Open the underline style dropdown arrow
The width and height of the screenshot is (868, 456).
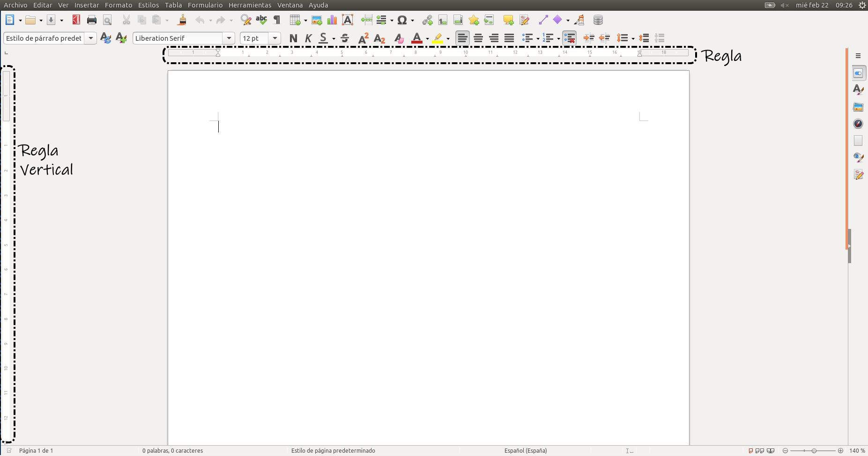[x=334, y=39]
